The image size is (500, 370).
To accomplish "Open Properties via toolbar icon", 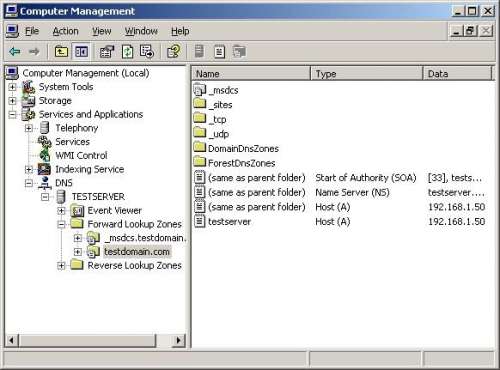I will click(107, 52).
